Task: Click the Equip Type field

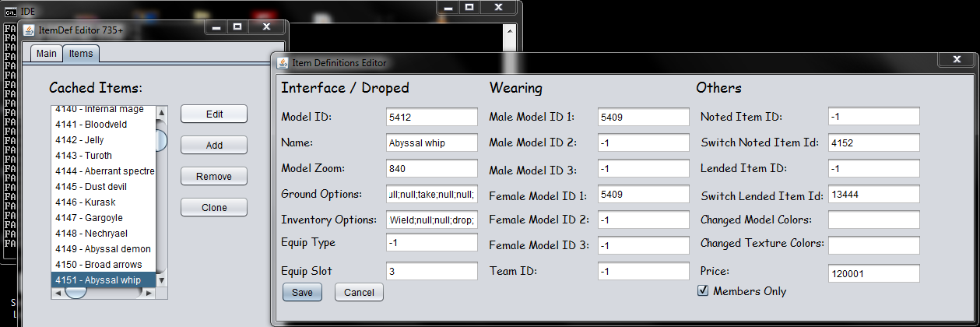Action: 432,242
